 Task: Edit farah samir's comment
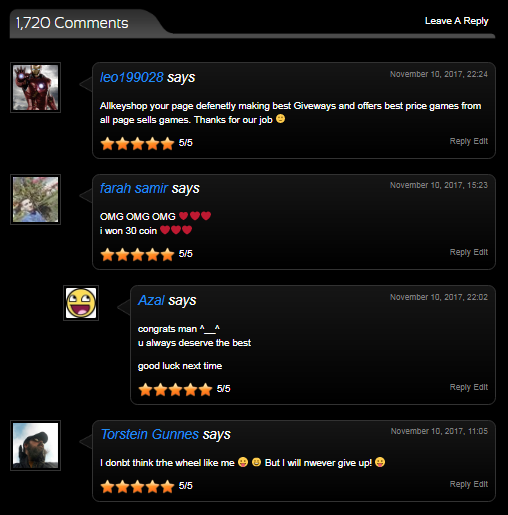point(481,252)
